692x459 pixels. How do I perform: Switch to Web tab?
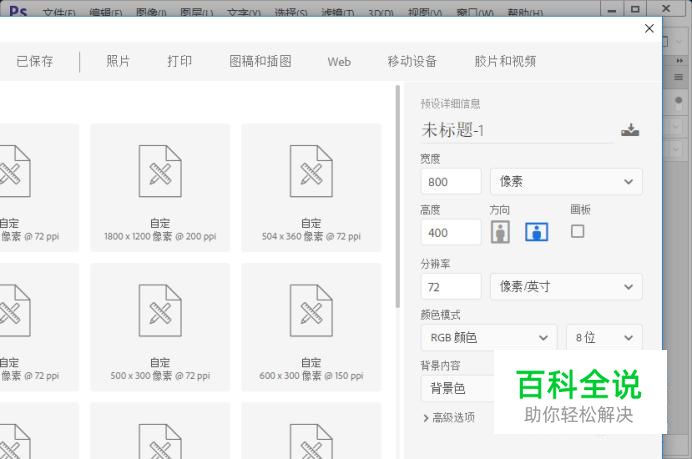pyautogui.click(x=339, y=62)
